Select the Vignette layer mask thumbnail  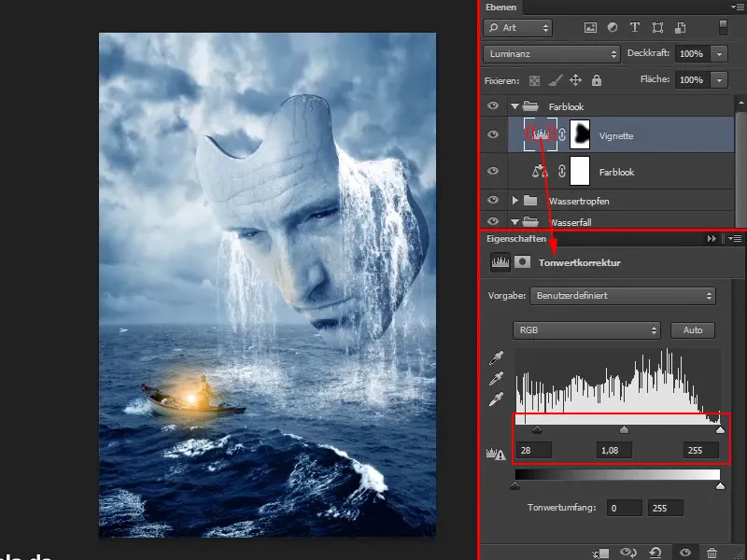point(580,134)
